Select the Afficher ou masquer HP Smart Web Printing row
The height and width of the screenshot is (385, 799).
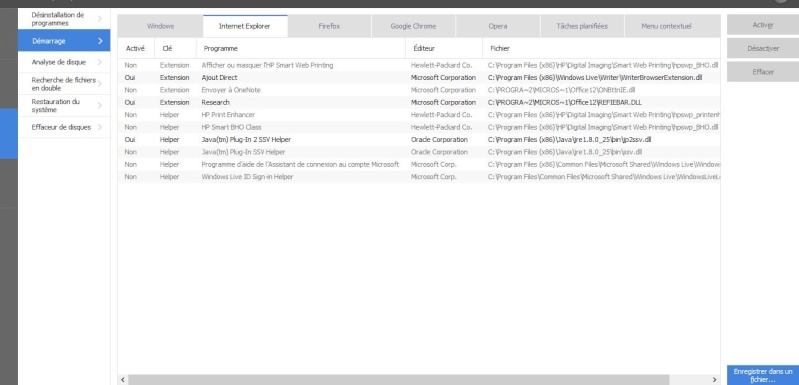[x=419, y=65]
